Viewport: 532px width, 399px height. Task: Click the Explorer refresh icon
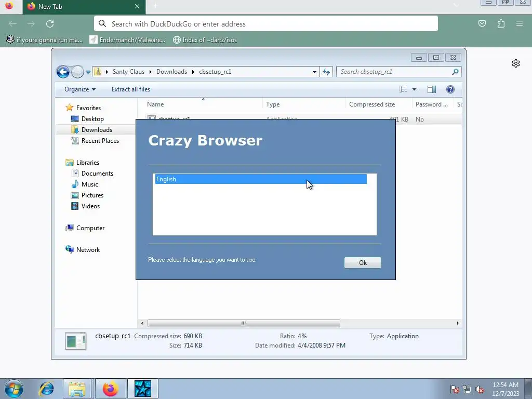(326, 72)
